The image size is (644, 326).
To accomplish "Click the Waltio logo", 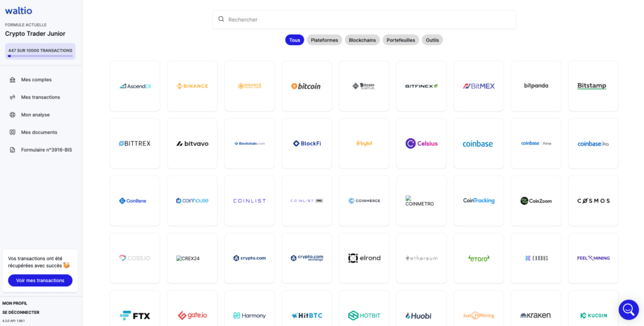I will 18,11.
